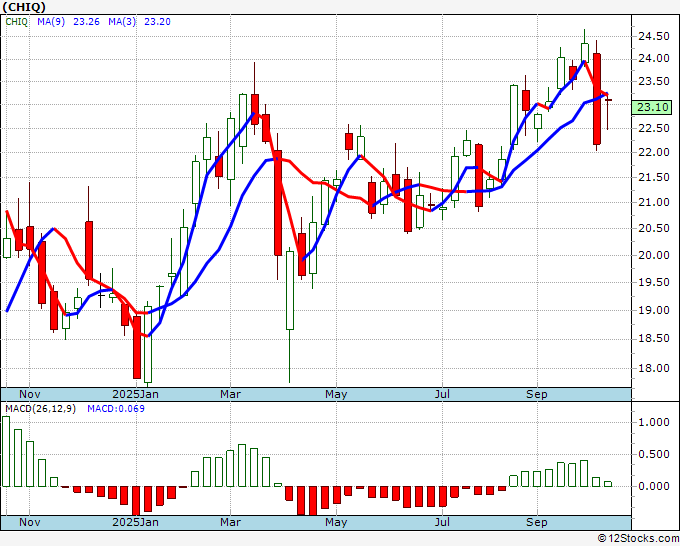Image resolution: width=680 pixels, height=546 pixels.
Task: Click the (CHIQ) chart title
Action: click(x=24, y=7)
